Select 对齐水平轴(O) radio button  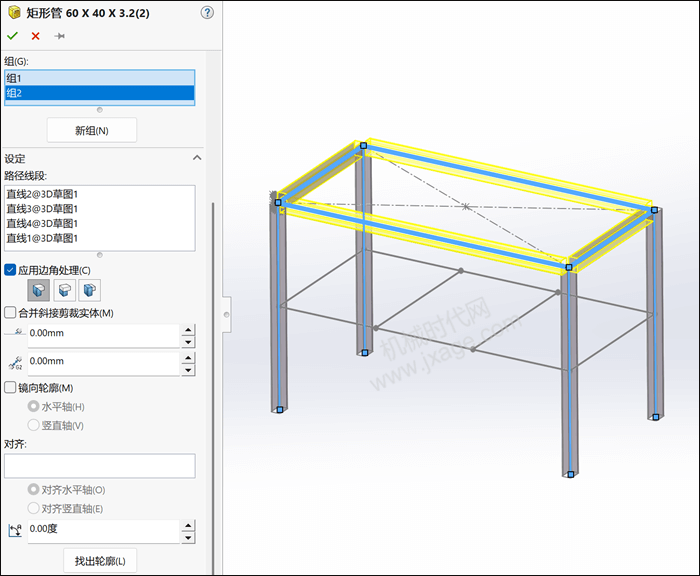[x=33, y=489]
